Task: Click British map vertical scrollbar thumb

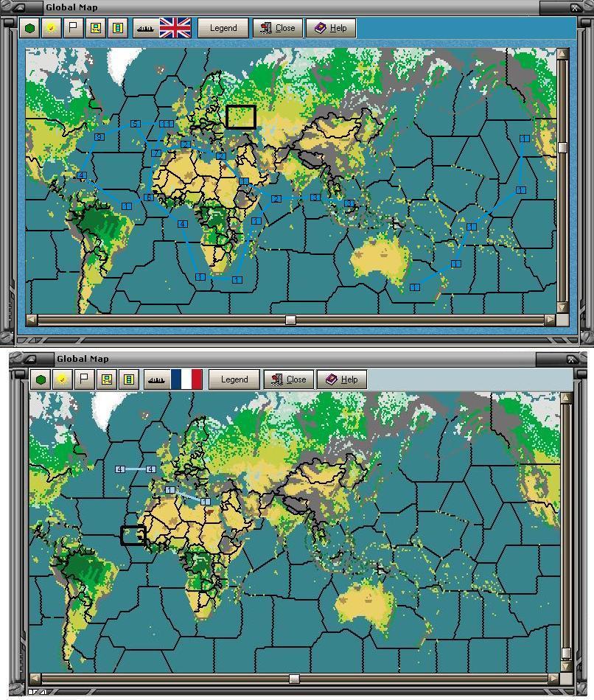Action: (562, 147)
